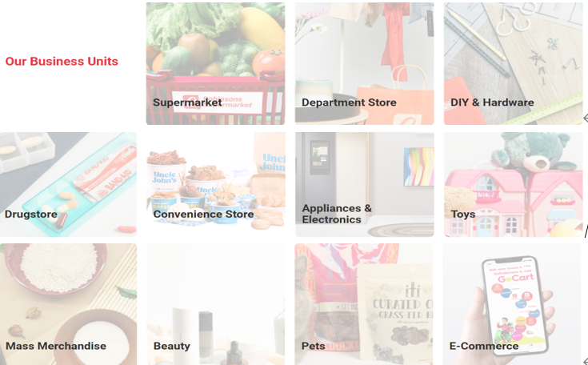Click the Mass Merchandise label text
Screen dimensions: 588x365
56,346
